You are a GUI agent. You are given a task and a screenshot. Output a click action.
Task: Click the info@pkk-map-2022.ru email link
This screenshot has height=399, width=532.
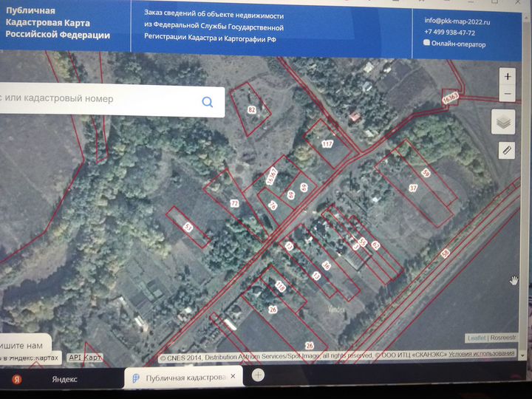(x=457, y=21)
